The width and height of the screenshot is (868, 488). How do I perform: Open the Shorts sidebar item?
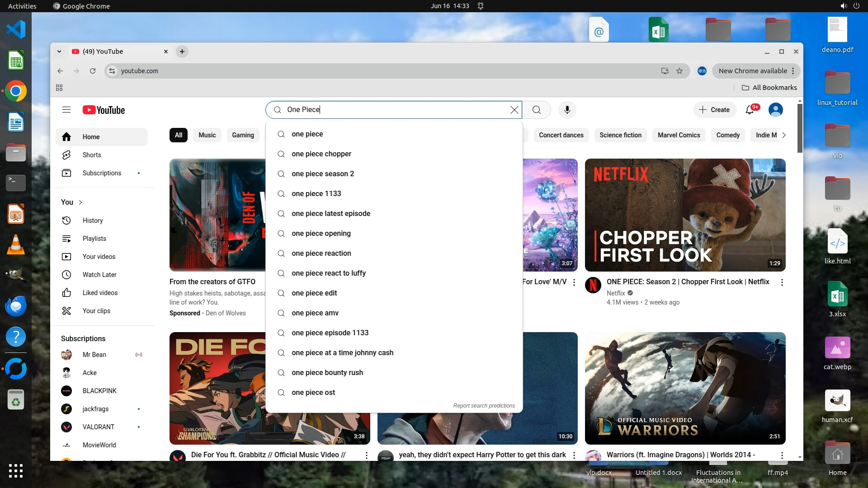click(92, 155)
